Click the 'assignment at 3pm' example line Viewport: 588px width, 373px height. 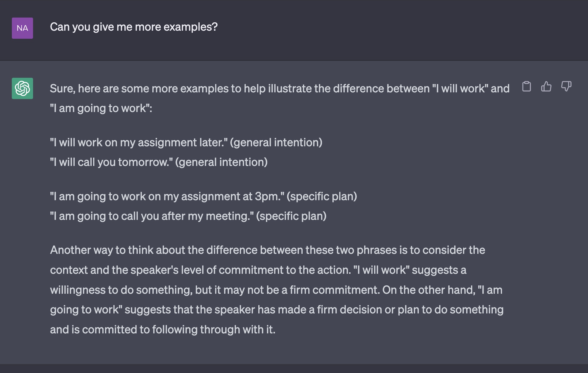coord(204,196)
